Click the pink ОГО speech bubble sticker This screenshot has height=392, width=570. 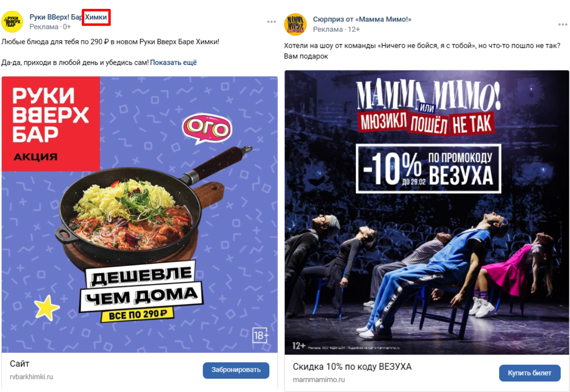[x=207, y=128]
